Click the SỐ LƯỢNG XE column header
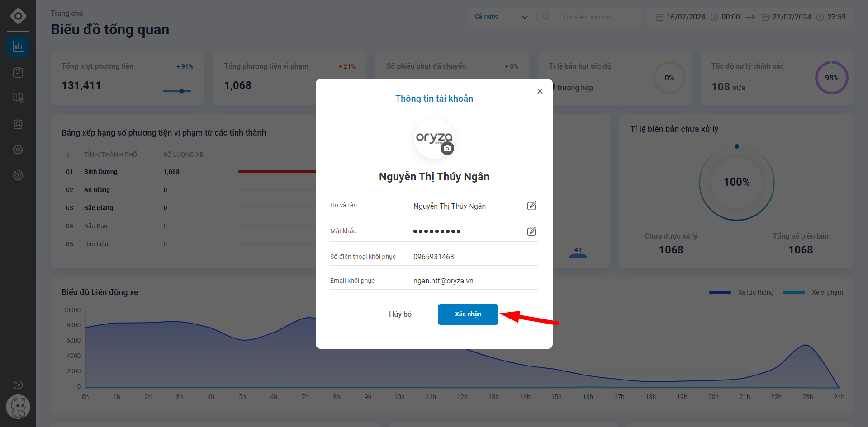This screenshot has width=868, height=427. click(x=183, y=155)
